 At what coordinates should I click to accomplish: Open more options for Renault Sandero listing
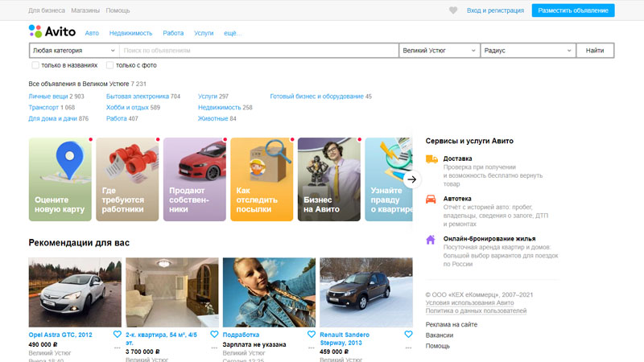tap(408, 348)
